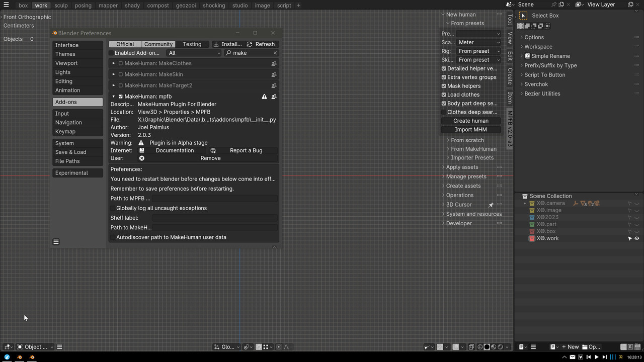Open Preferences hamburger save menu
This screenshot has height=362, width=644.
coord(56,242)
